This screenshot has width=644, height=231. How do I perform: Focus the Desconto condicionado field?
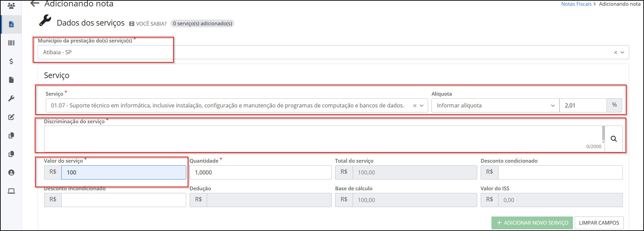(x=560, y=172)
